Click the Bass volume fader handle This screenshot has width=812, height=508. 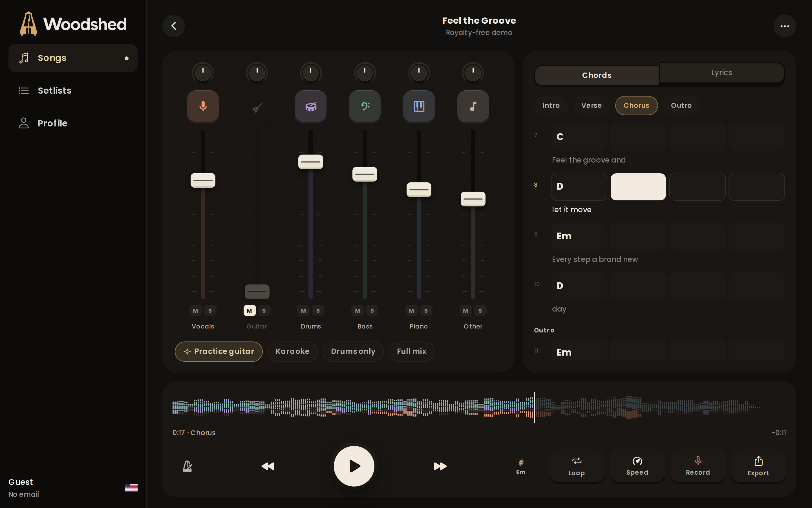365,174
